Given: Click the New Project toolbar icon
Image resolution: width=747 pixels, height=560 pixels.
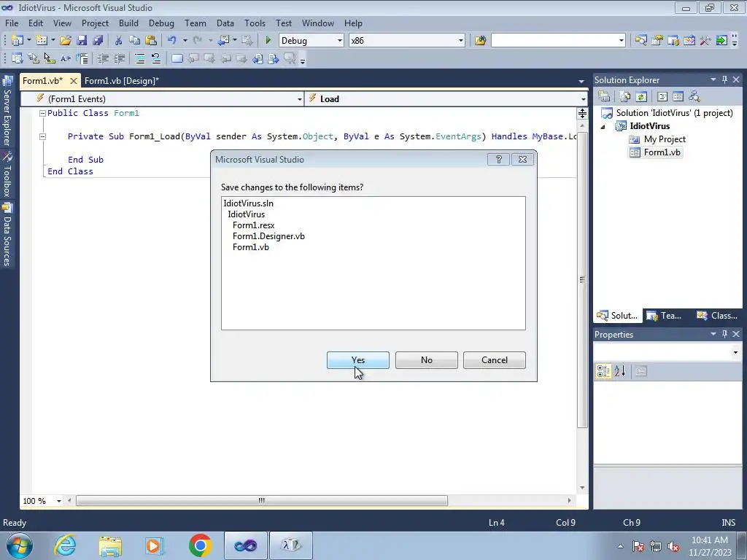Looking at the screenshot, I should (x=18, y=41).
